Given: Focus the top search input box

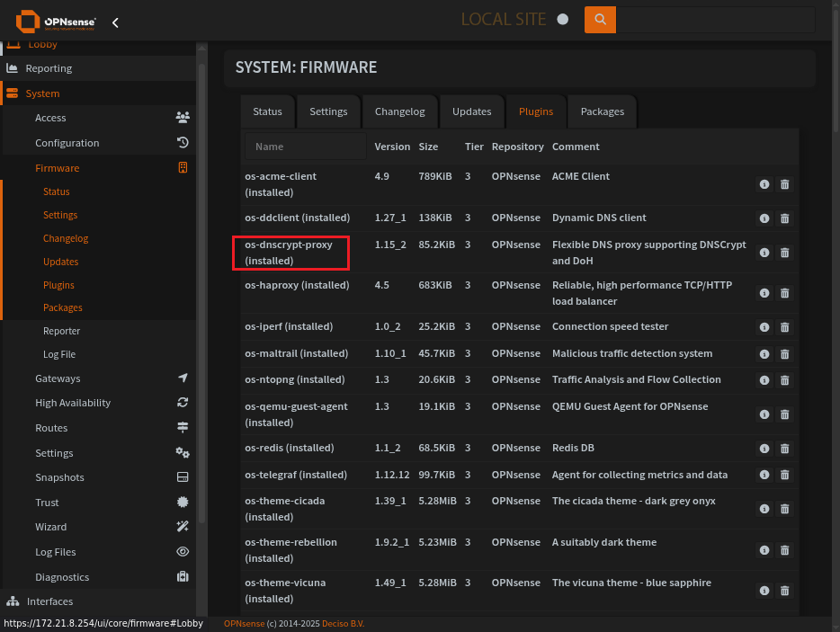Looking at the screenshot, I should (716, 20).
